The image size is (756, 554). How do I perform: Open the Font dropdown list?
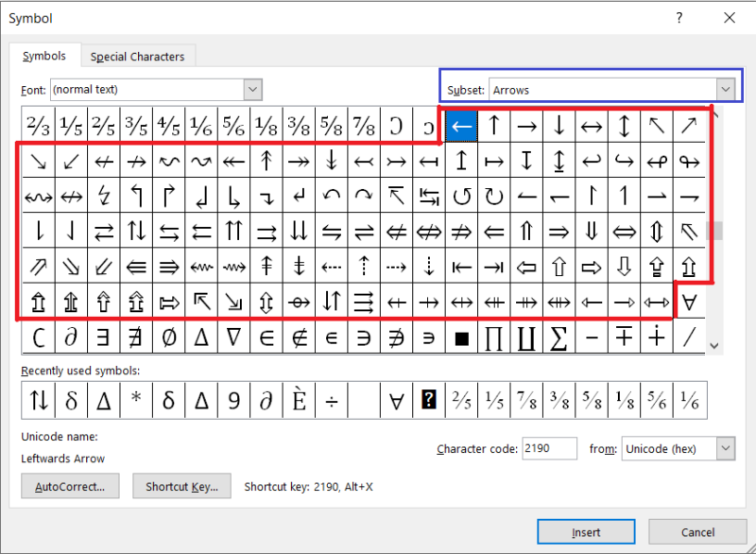point(252,89)
